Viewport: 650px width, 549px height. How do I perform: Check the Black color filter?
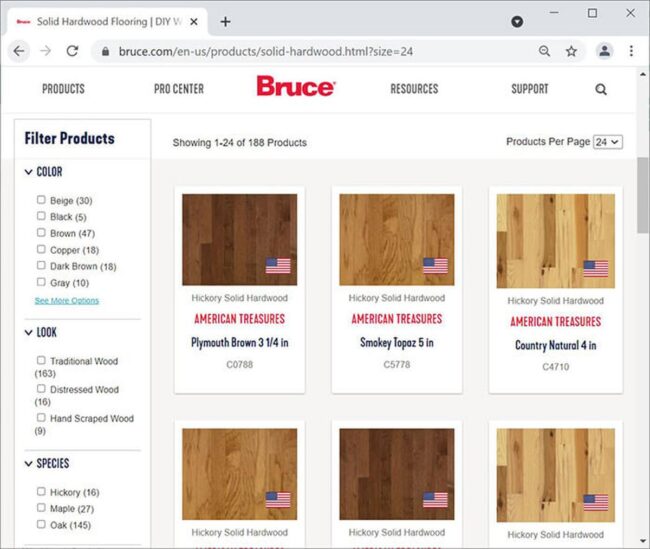(x=41, y=216)
